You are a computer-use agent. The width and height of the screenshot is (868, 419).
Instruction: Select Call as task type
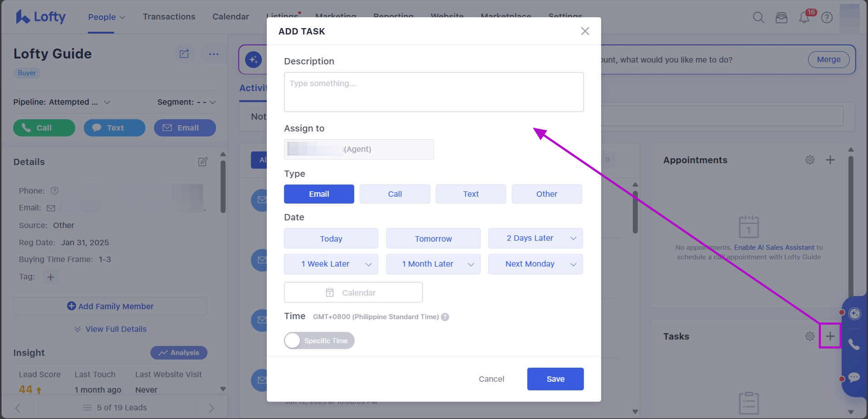395,194
